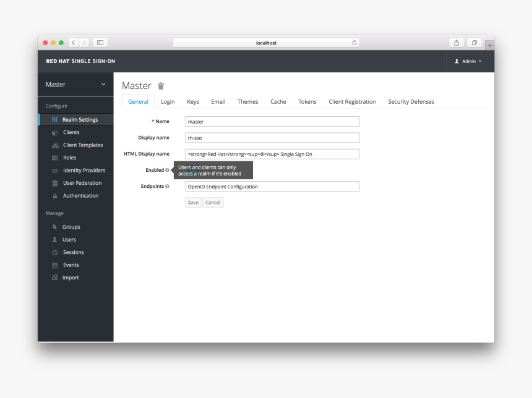Viewport: 532px width, 398px height.
Task: Click the trash icon beside Master heading
Action: coord(161,87)
